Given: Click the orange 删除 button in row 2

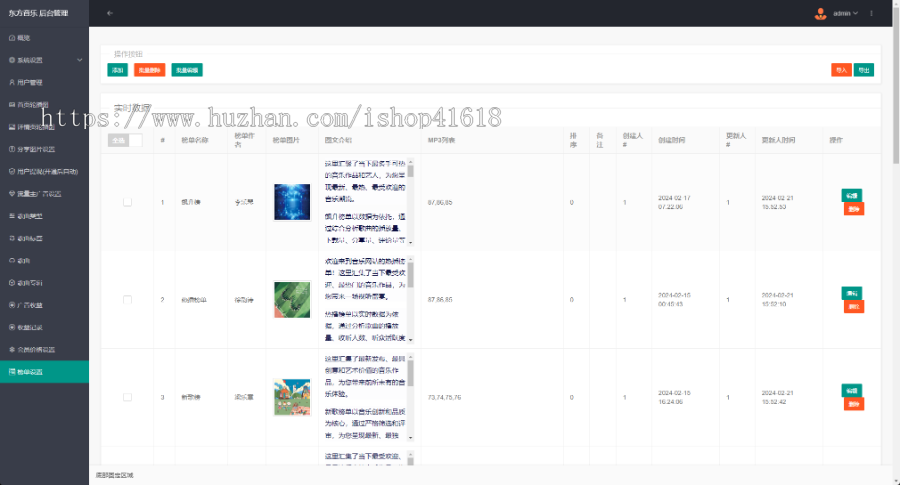Looking at the screenshot, I should pos(854,306).
